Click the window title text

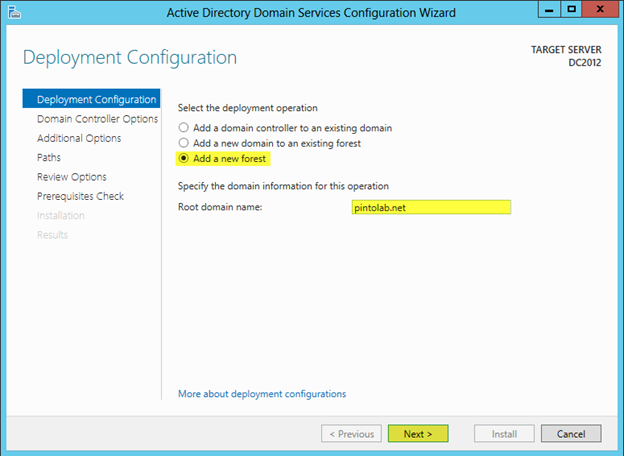(311, 13)
